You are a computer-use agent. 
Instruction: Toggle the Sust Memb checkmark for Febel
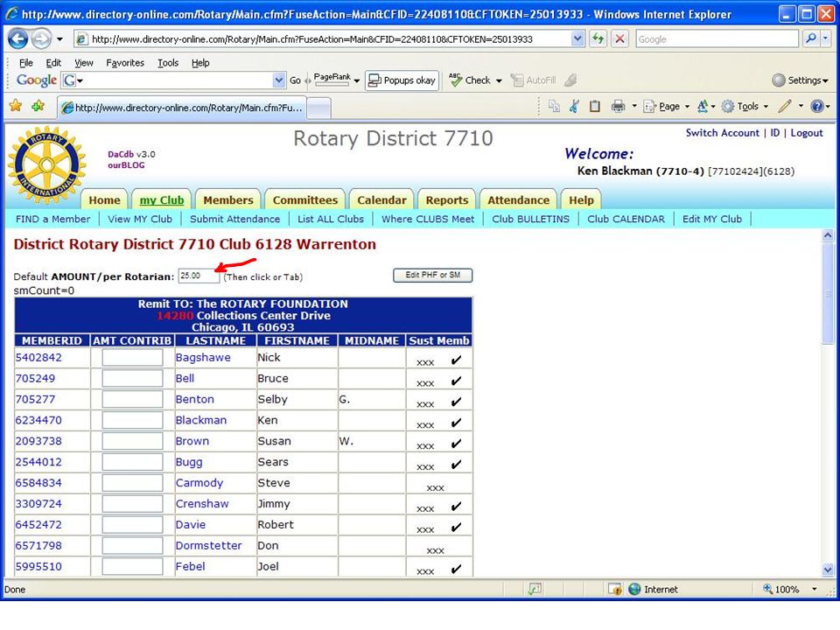pyautogui.click(x=456, y=569)
